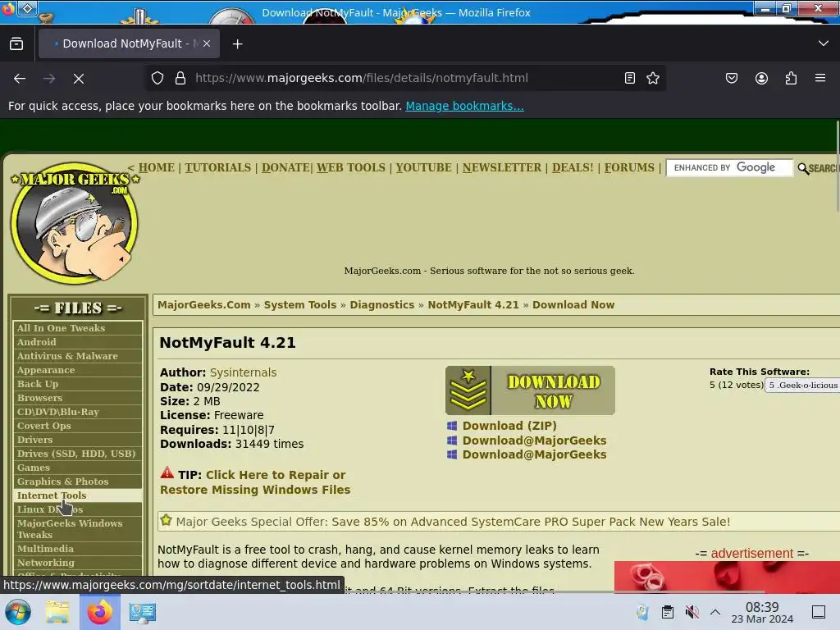Click Windows icon beside Download (ZIP)
The image size is (840, 630).
452,426
